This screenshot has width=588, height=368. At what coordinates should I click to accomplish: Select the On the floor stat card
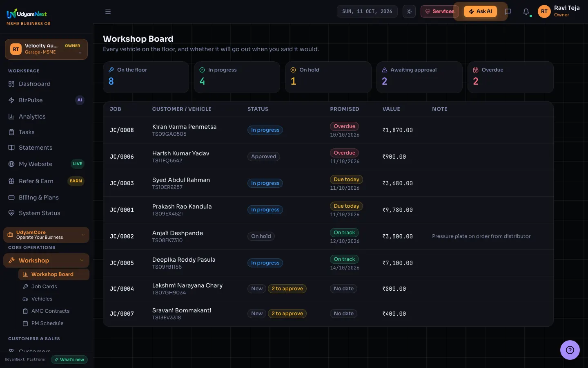[146, 77]
